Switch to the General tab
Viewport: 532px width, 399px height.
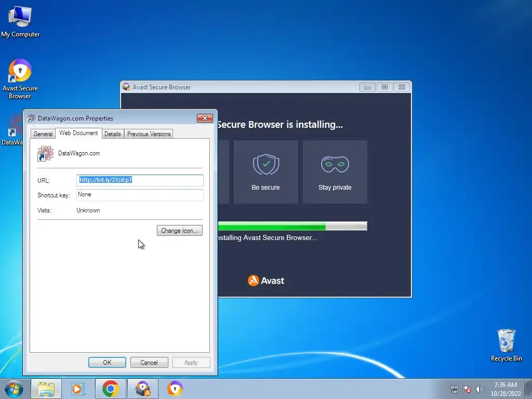(43, 134)
